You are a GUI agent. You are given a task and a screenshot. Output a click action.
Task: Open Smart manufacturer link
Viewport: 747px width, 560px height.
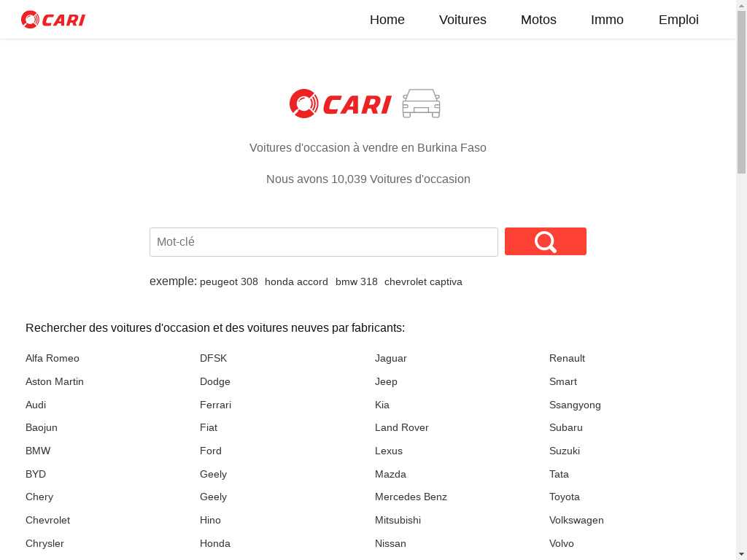point(562,381)
